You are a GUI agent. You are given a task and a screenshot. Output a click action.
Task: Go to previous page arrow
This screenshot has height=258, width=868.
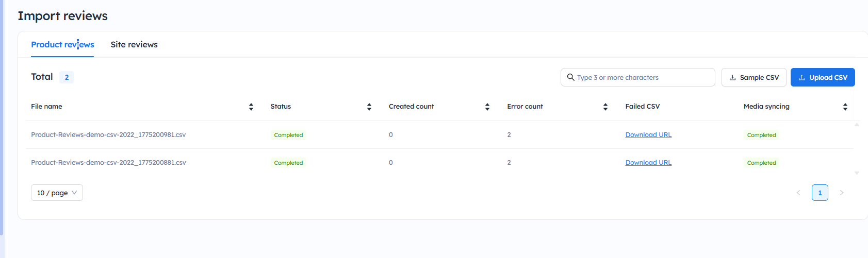pos(798,193)
